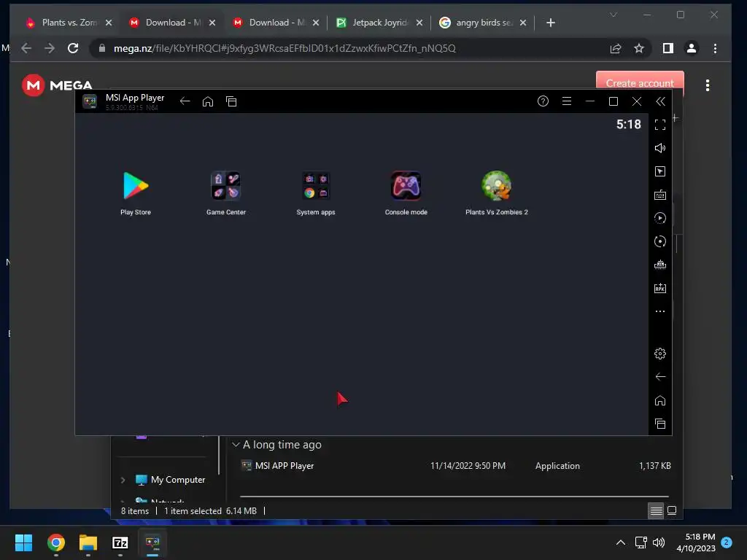Open MSI App Player help

point(543,101)
